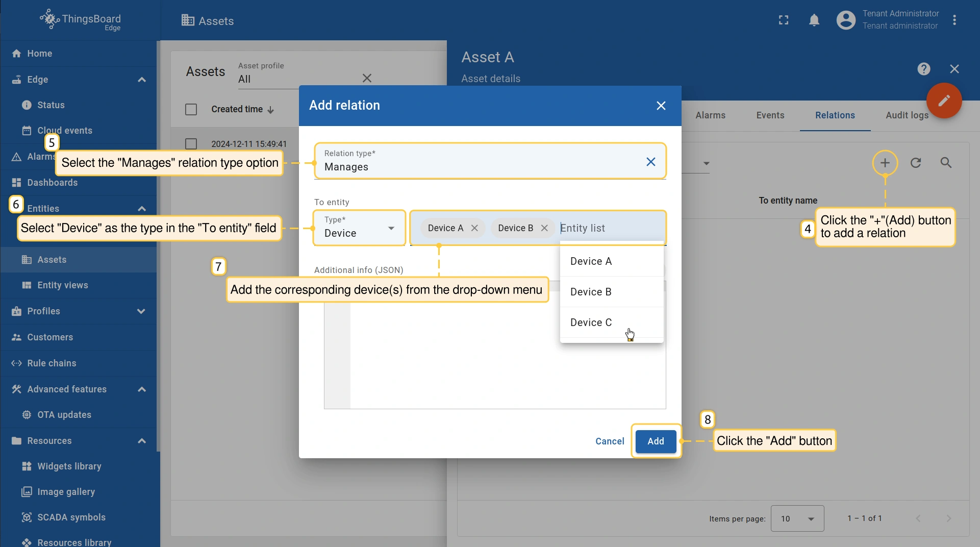The height and width of the screenshot is (547, 980).
Task: Collapse the Advanced features section
Action: [x=141, y=389]
